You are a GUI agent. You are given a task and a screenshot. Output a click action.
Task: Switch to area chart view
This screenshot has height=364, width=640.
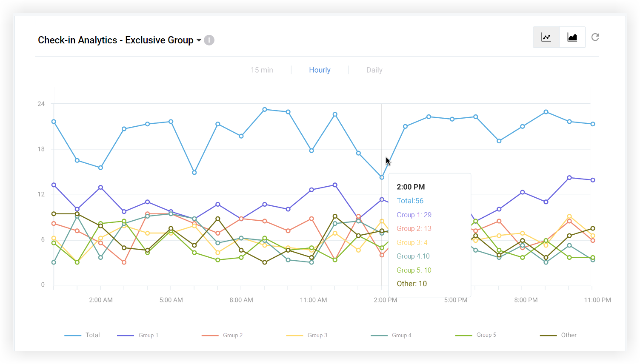pyautogui.click(x=572, y=37)
